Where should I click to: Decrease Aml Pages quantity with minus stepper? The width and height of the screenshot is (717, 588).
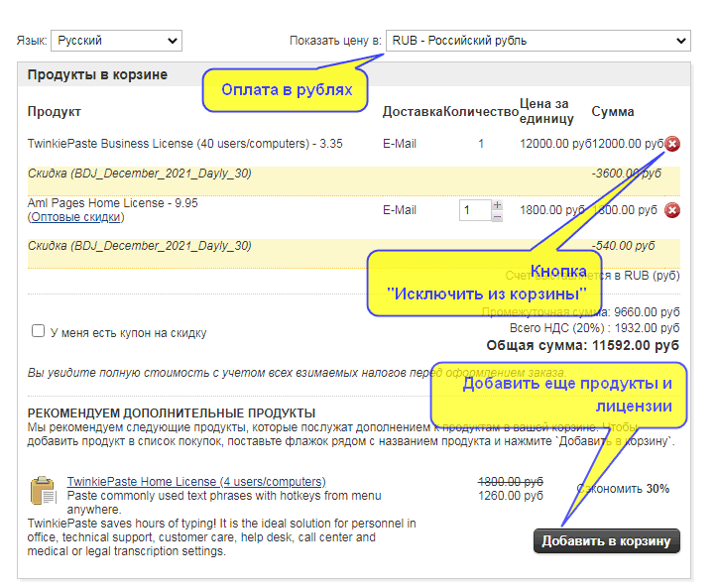[x=497, y=216]
